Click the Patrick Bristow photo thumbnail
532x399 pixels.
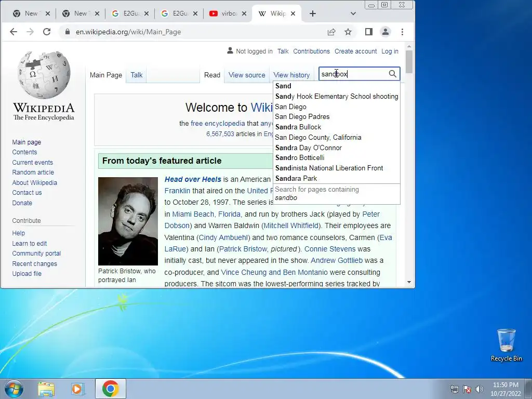click(x=128, y=221)
